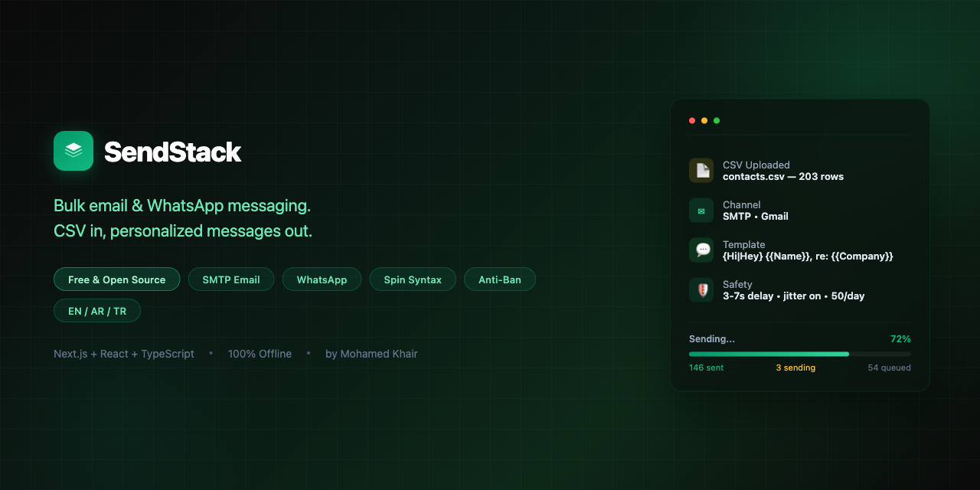This screenshot has width=980, height=490.
Task: Click the Safety shield icon
Action: (701, 290)
